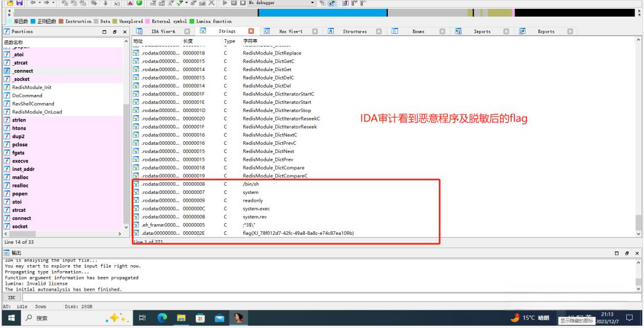Select the popen function entry
This screenshot has height=328, width=644.
click(63, 193)
